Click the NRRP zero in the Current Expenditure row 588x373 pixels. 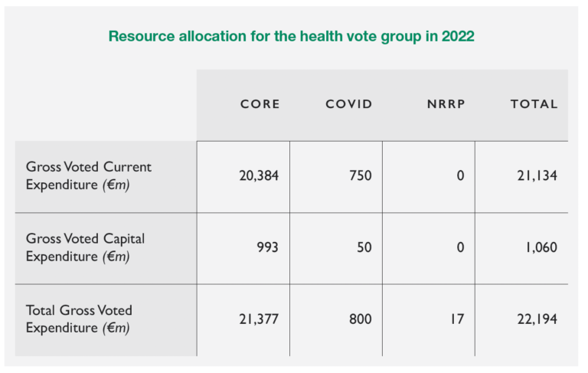coord(460,175)
